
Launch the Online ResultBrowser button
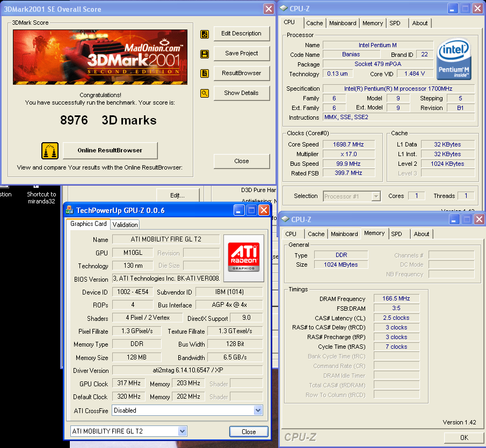tap(110, 150)
